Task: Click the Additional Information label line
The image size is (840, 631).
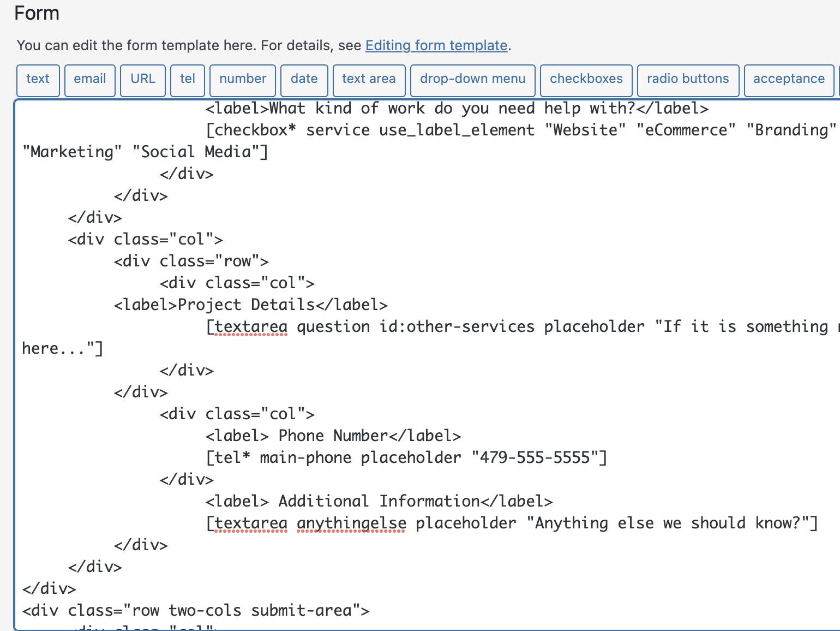Action: click(379, 501)
